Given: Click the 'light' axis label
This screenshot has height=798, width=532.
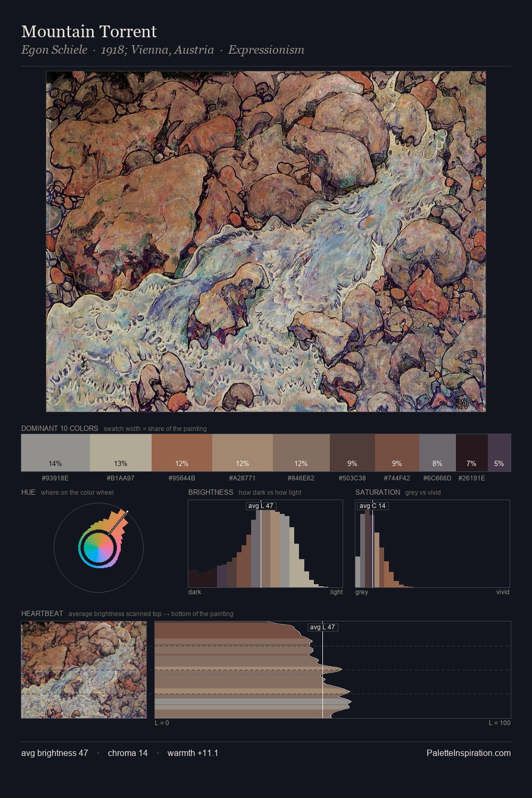Looking at the screenshot, I should [336, 592].
